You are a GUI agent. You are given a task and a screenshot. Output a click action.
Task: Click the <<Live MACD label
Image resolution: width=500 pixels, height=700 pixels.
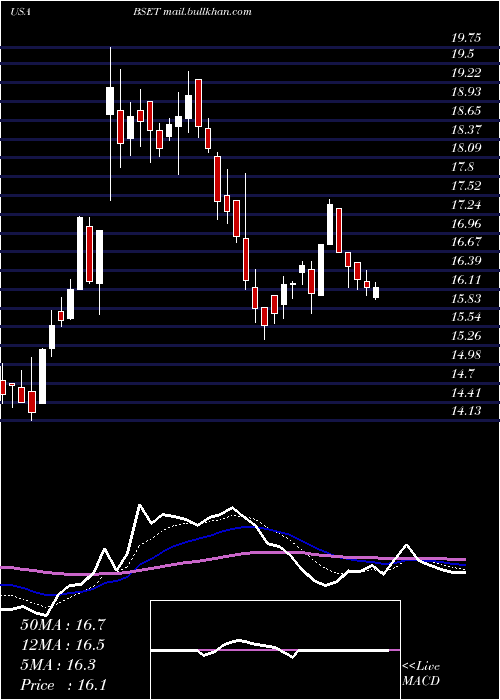pos(421,674)
